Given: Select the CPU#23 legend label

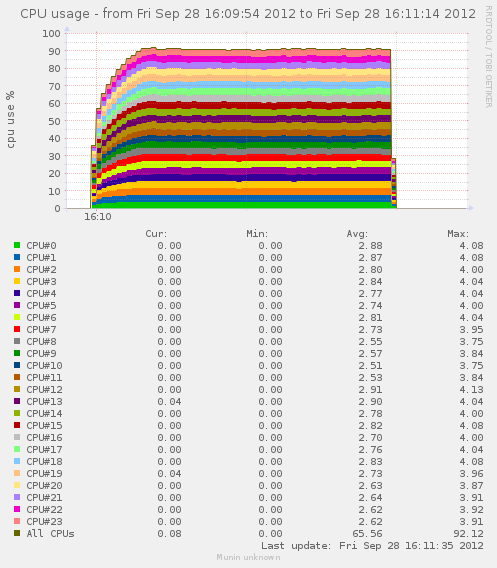Looking at the screenshot, I should [45, 521].
